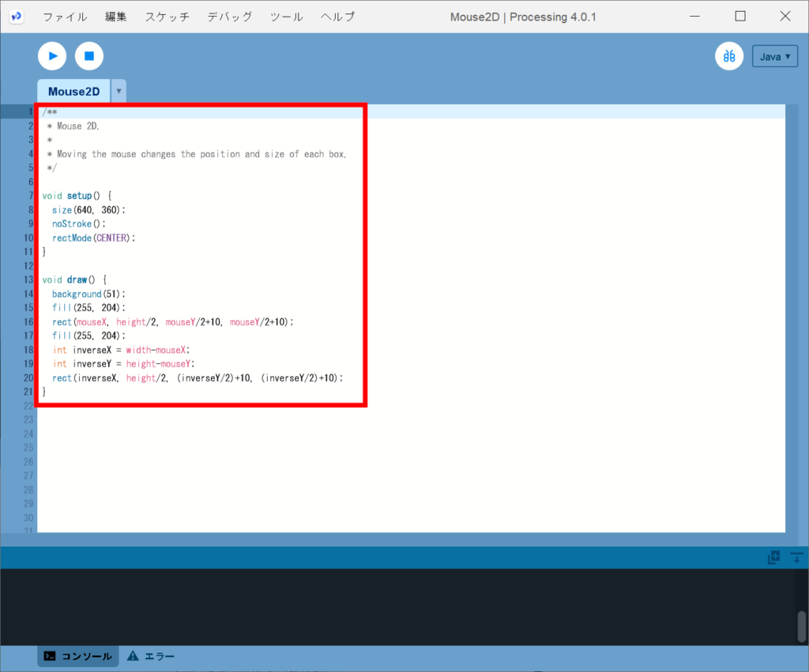Open the ファイル menu
Viewport: 809px width, 672px height.
click(65, 17)
